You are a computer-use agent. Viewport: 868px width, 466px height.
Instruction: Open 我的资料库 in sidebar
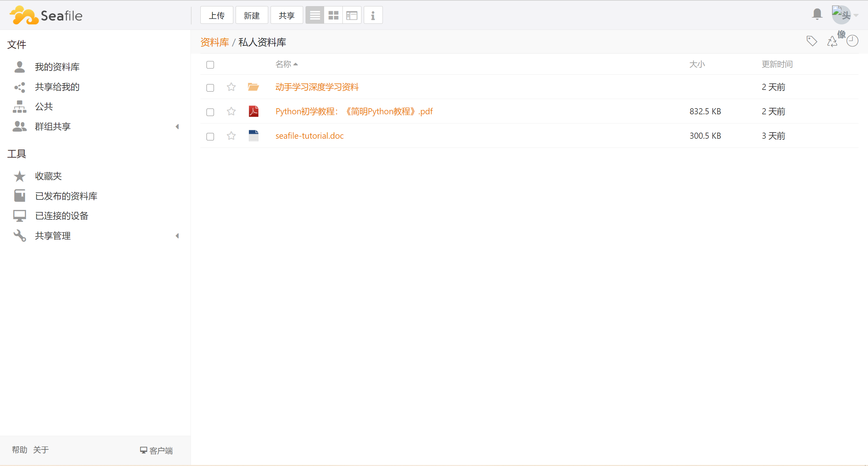(57, 67)
